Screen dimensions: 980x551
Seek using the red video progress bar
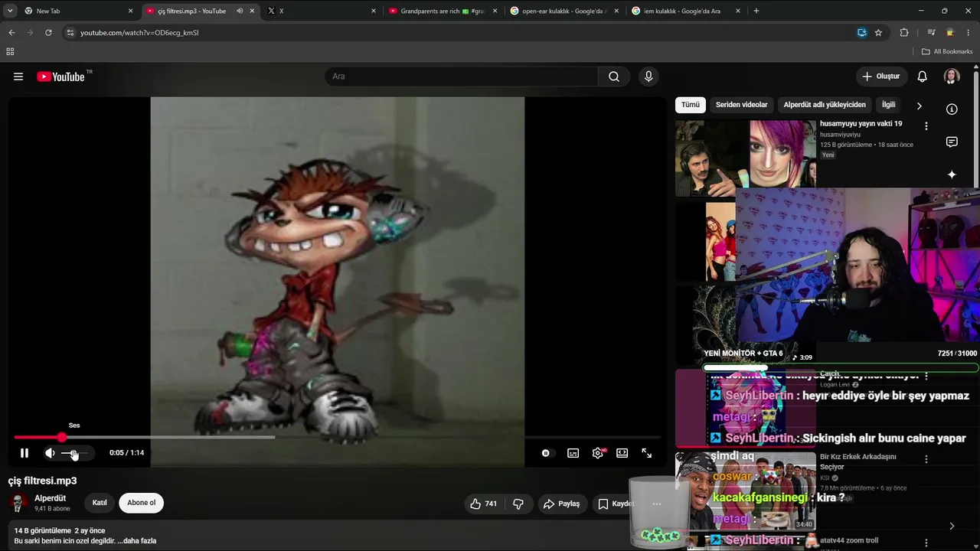pyautogui.click(x=337, y=438)
